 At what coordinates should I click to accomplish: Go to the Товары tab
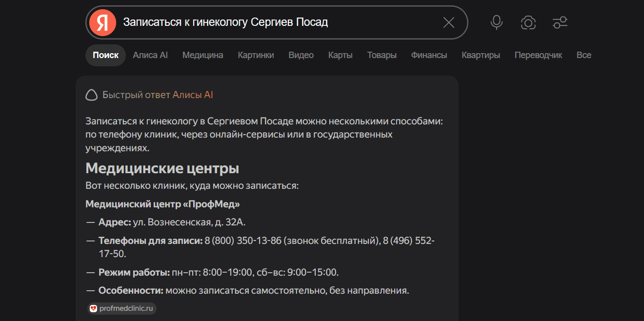click(x=382, y=55)
